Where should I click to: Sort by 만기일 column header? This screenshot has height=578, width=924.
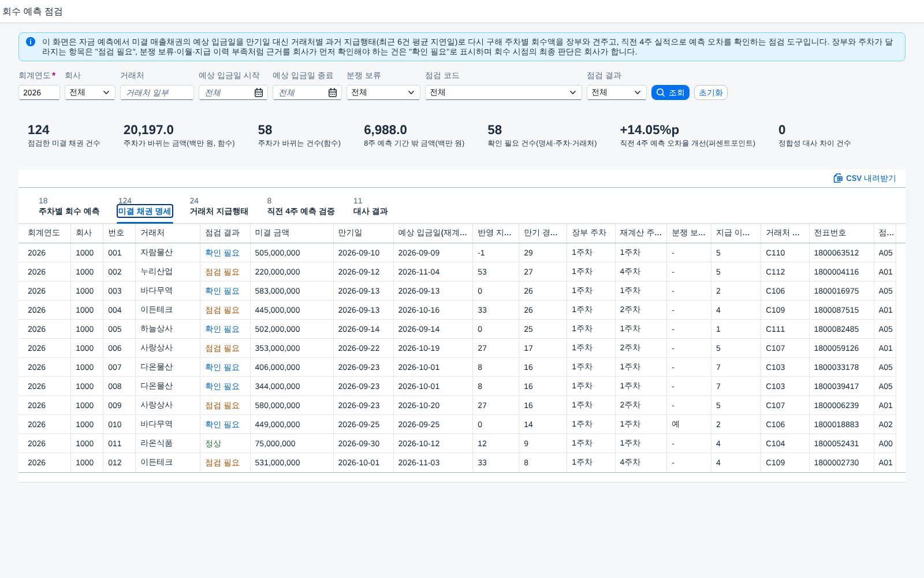point(363,233)
